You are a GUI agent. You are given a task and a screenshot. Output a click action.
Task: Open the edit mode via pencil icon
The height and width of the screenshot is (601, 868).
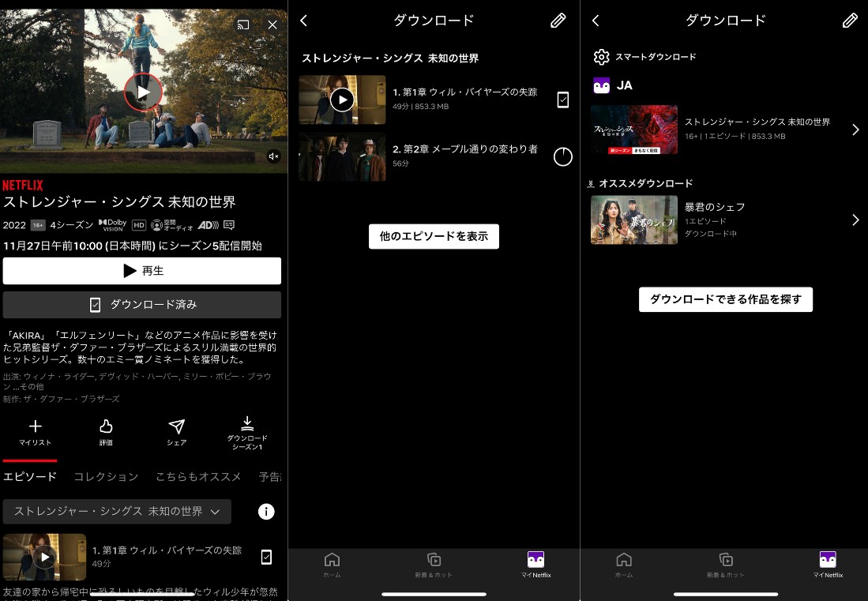558,21
